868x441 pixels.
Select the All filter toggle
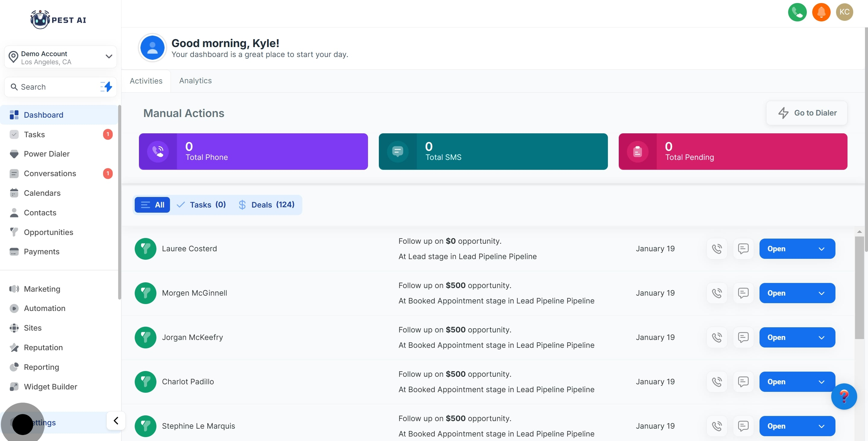(152, 205)
